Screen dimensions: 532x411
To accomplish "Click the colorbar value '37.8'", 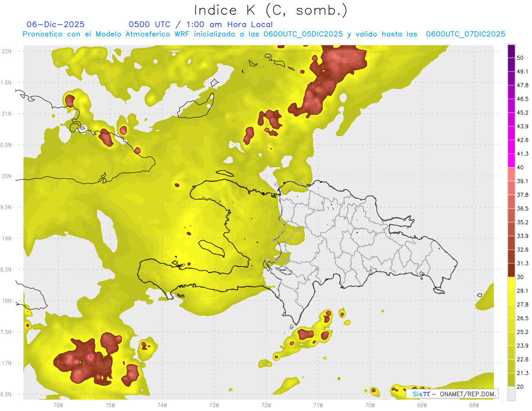I will (x=522, y=195).
